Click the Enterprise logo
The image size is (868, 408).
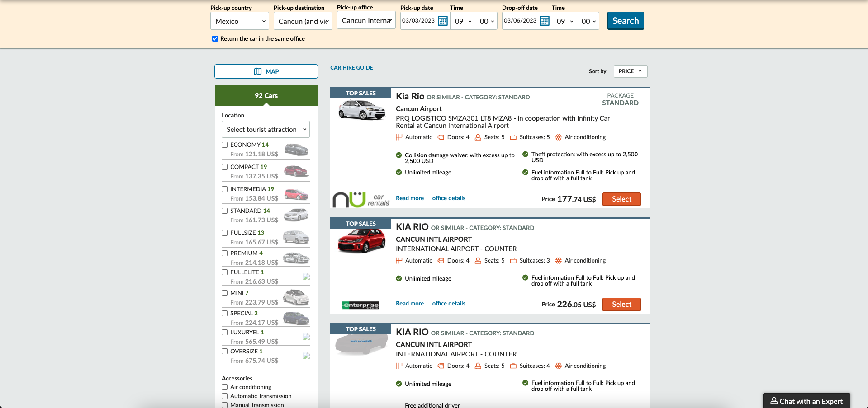[x=360, y=305]
